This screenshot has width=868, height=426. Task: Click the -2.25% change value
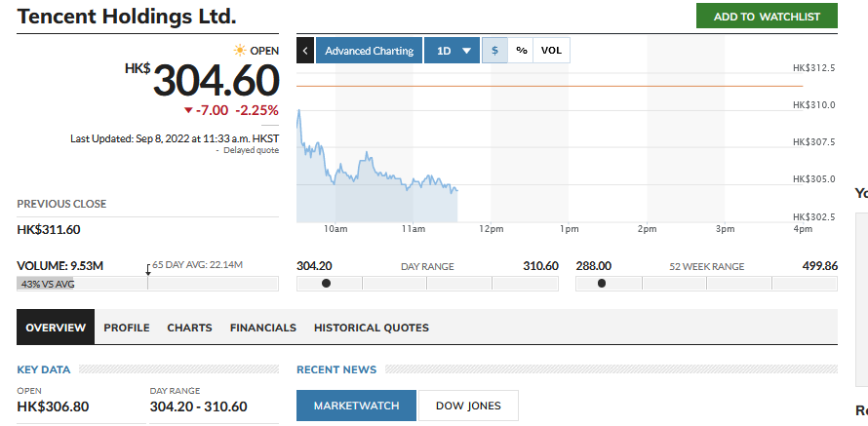click(256, 111)
